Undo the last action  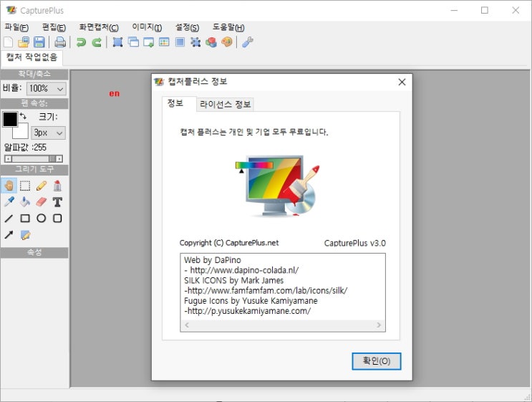[81, 42]
